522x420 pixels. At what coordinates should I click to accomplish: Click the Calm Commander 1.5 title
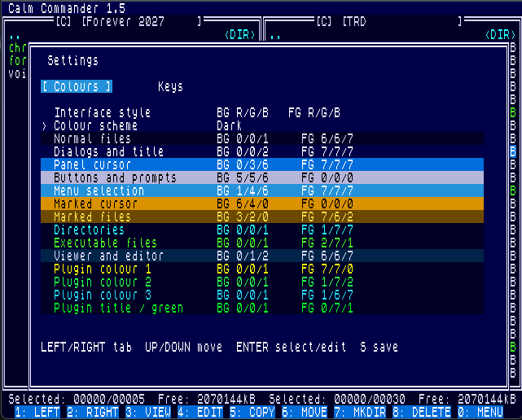pos(67,8)
